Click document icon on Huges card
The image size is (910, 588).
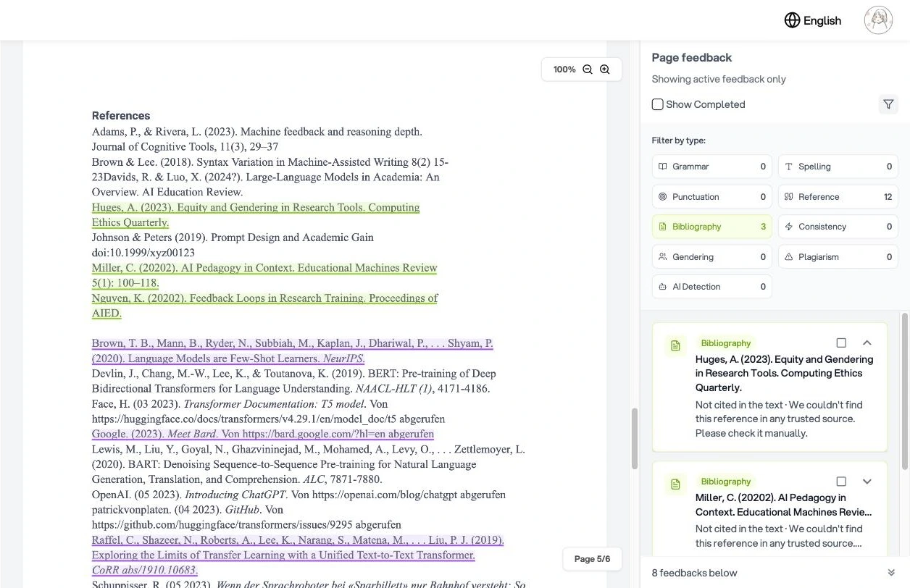(675, 346)
